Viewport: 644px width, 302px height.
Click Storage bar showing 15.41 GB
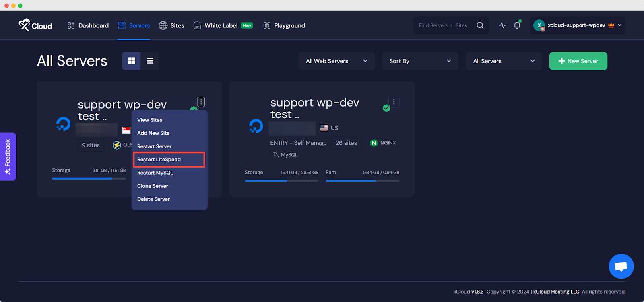pyautogui.click(x=281, y=181)
